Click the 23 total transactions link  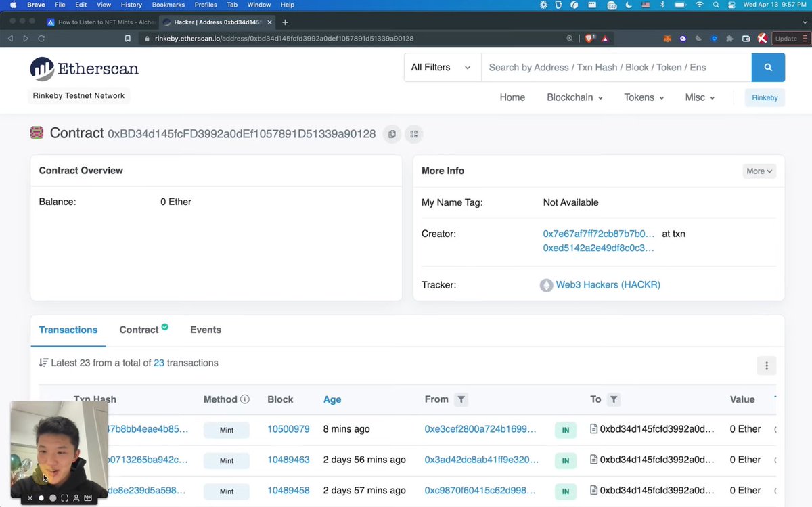(159, 363)
